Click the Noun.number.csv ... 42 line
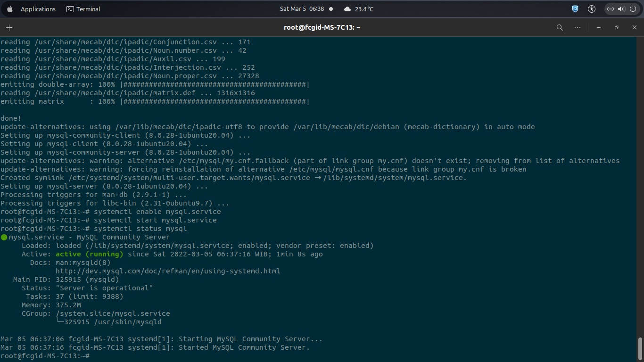 [x=123, y=50]
